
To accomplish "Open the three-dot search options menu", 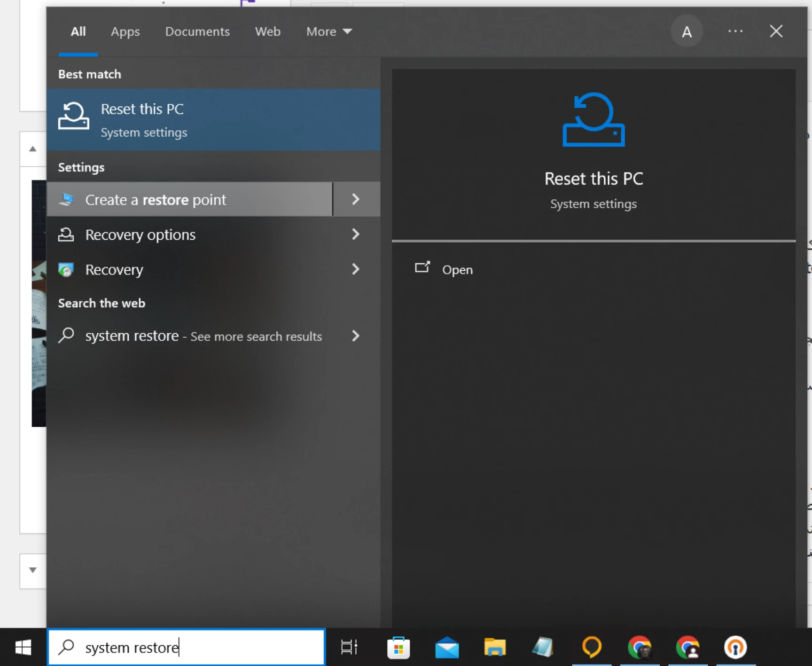I will tap(735, 31).
